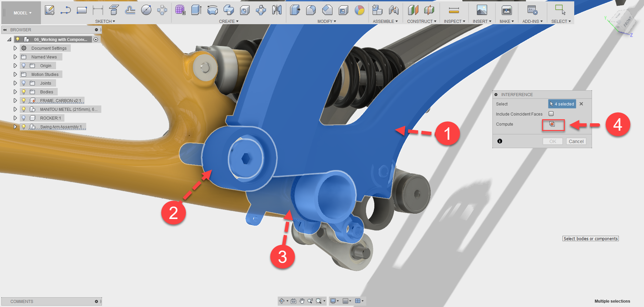
Task: Open the ADD-INS menu in toolbar
Action: click(532, 21)
